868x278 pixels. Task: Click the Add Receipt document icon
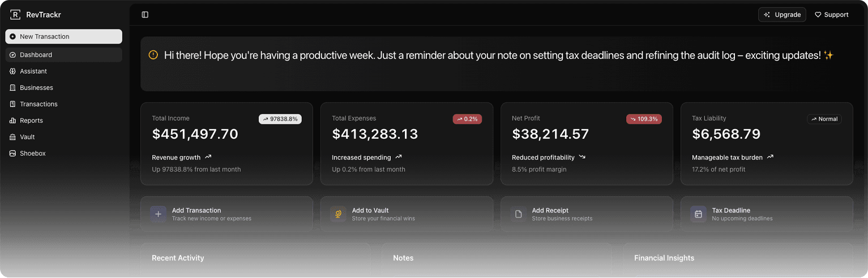[x=518, y=214]
